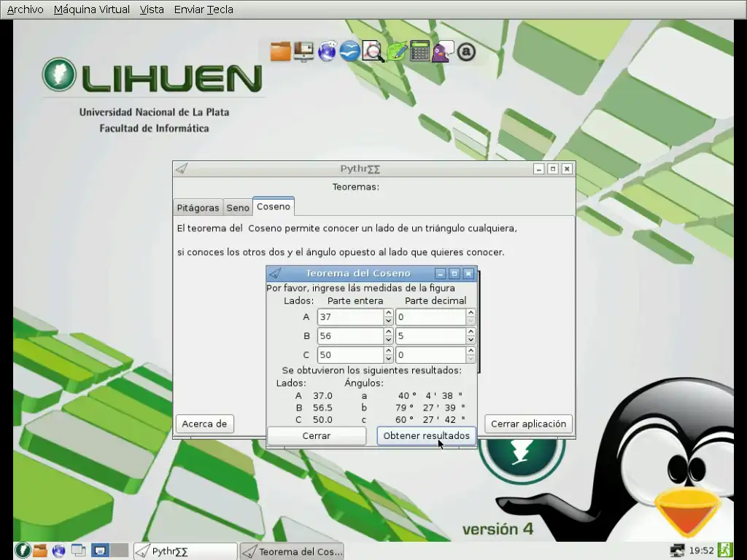
Task: Click the Acerca de button
Action: pyautogui.click(x=204, y=424)
